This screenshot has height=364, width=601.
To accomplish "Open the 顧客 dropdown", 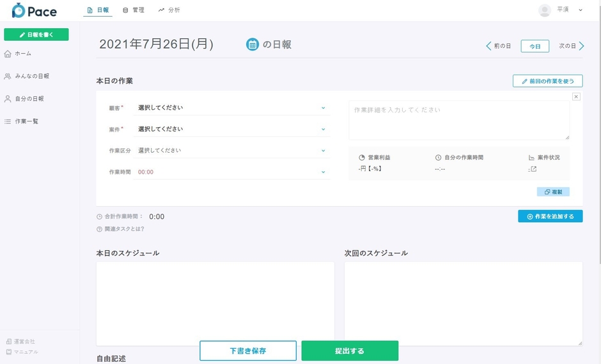I will (231, 108).
